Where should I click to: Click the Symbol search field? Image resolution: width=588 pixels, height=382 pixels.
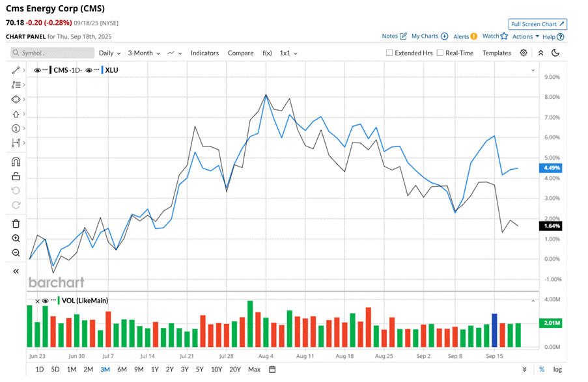[53, 53]
